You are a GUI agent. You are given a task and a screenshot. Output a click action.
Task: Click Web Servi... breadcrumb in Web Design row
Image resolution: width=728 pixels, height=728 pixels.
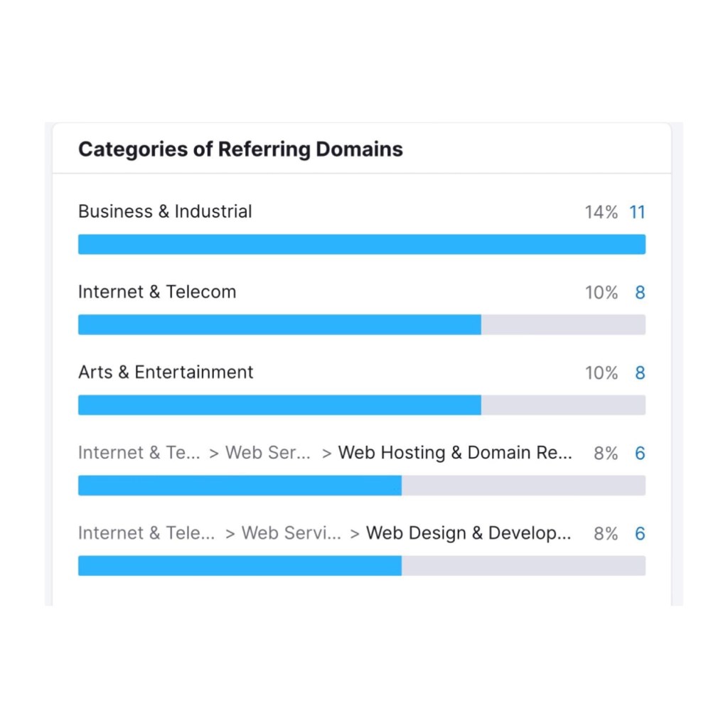click(291, 533)
